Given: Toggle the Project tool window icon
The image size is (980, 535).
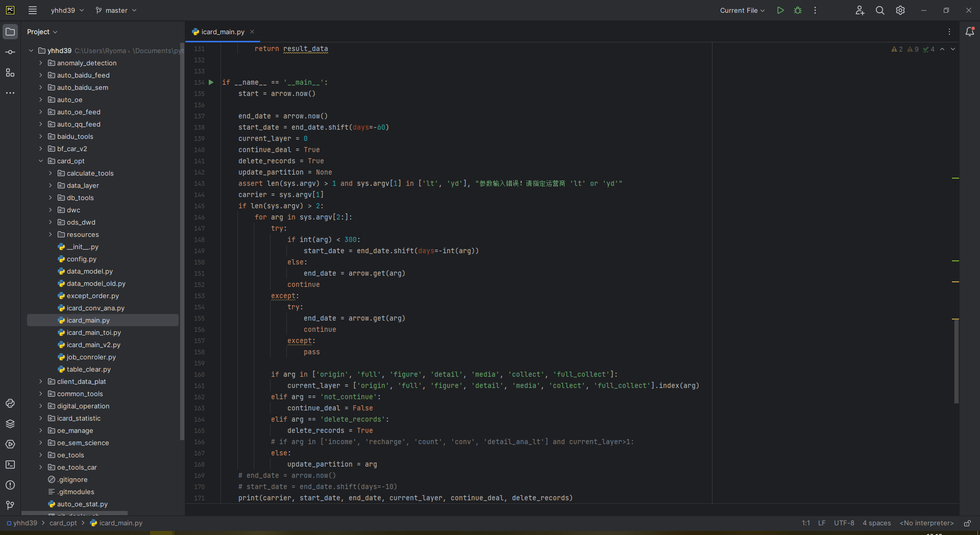Looking at the screenshot, I should click(10, 32).
